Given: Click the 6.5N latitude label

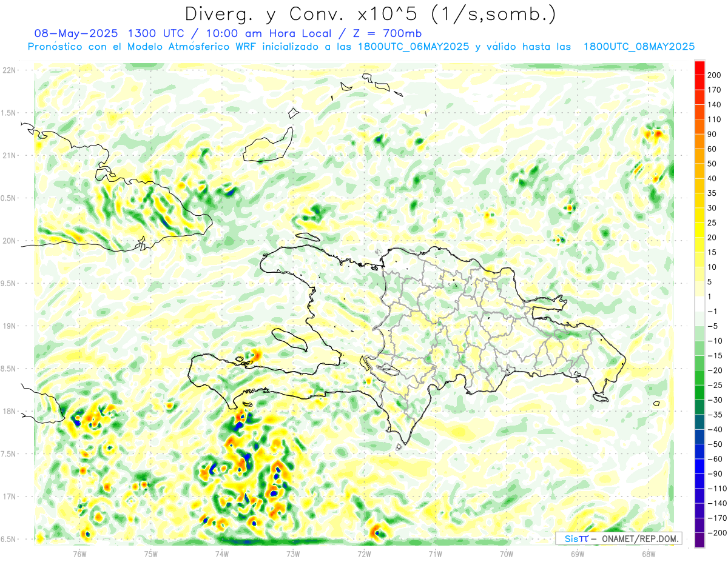Looking at the screenshot, I should point(8,539).
